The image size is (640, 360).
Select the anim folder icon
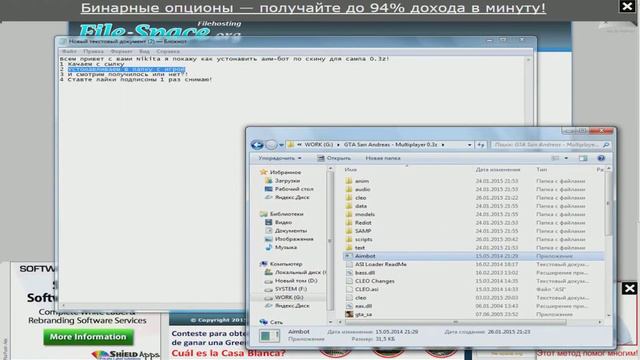point(349,181)
